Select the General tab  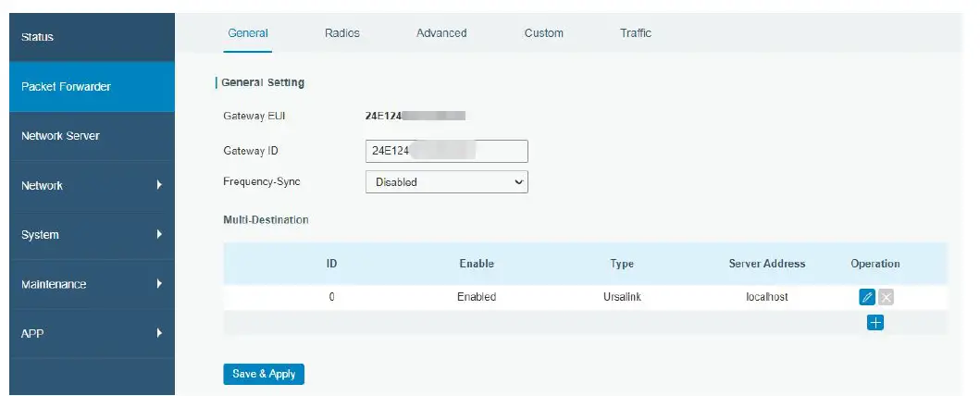pos(248,33)
